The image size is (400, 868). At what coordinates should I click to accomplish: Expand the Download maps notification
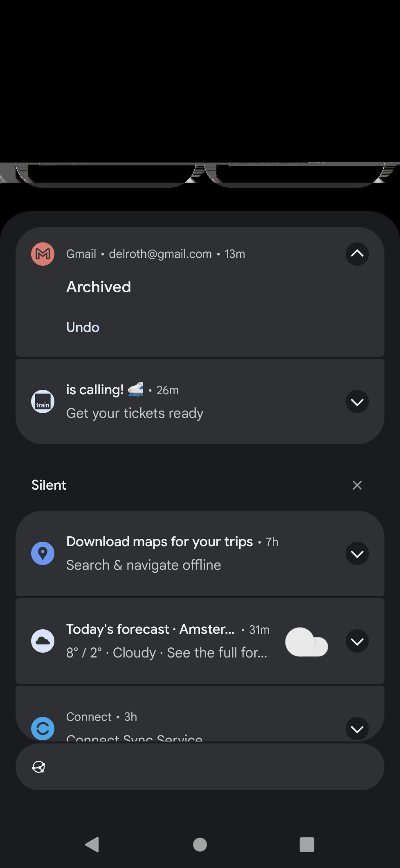tap(357, 554)
